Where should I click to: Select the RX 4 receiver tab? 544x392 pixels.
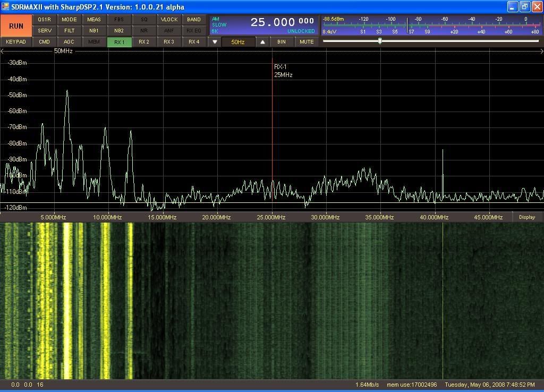tap(194, 42)
